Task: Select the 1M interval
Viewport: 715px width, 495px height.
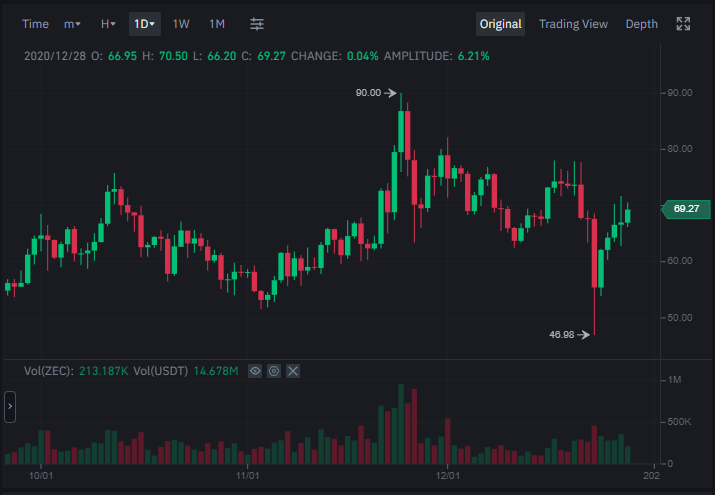Action: pyautogui.click(x=217, y=24)
